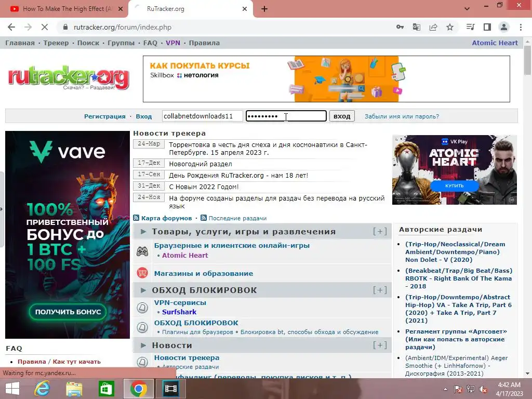Viewport: 532px width, 399px height.
Task: Click the gamepad icon for online games
Action: pyautogui.click(x=142, y=251)
